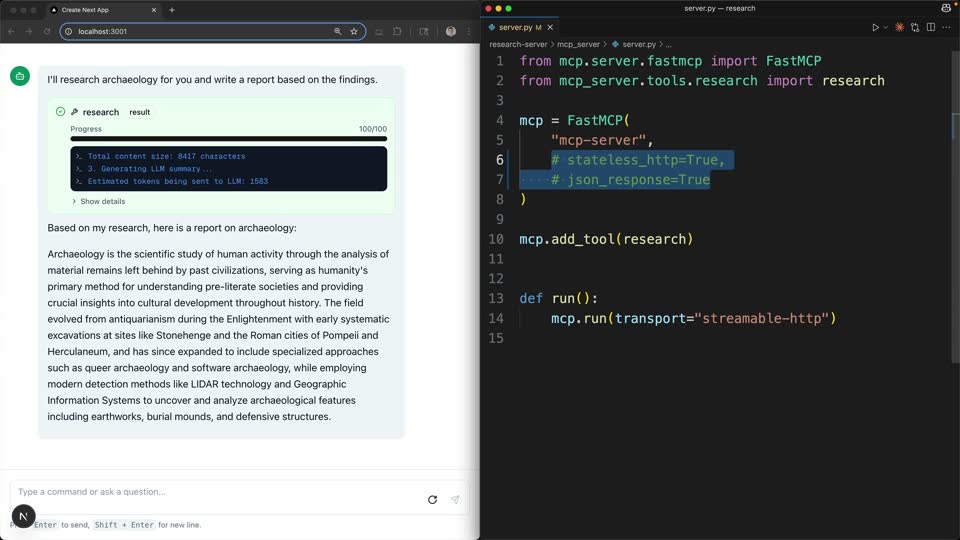Open the browser extensions puzzle icon
The width and height of the screenshot is (960, 540).
coord(397,31)
